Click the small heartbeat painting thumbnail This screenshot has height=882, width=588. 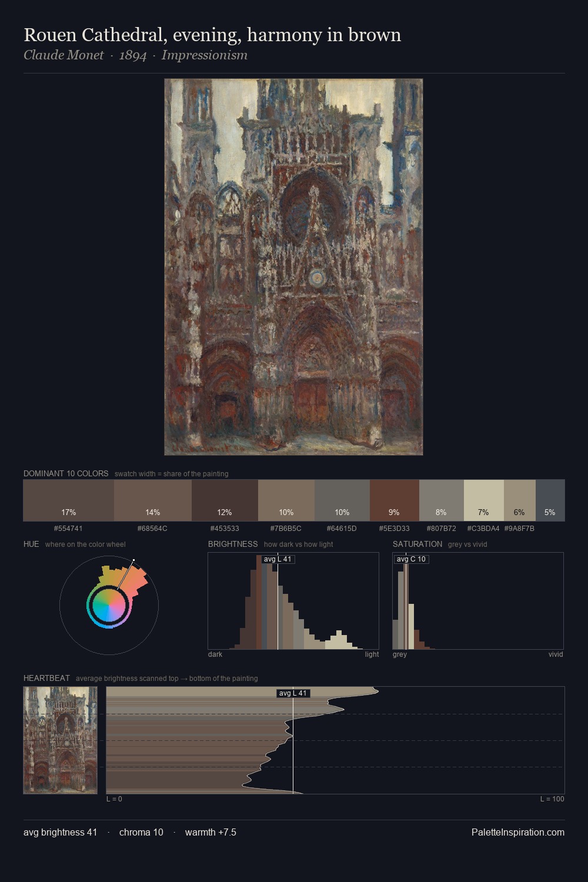click(x=61, y=740)
